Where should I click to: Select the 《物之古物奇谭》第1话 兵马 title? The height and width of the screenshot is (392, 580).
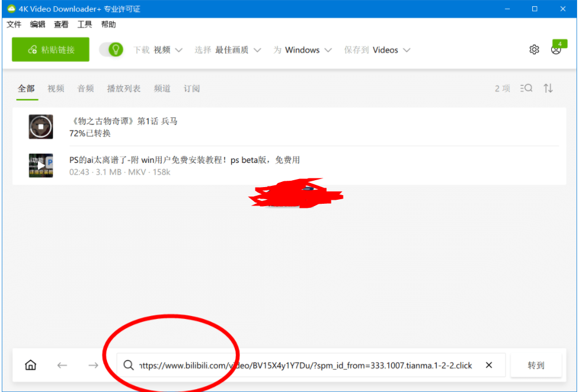[x=123, y=121]
